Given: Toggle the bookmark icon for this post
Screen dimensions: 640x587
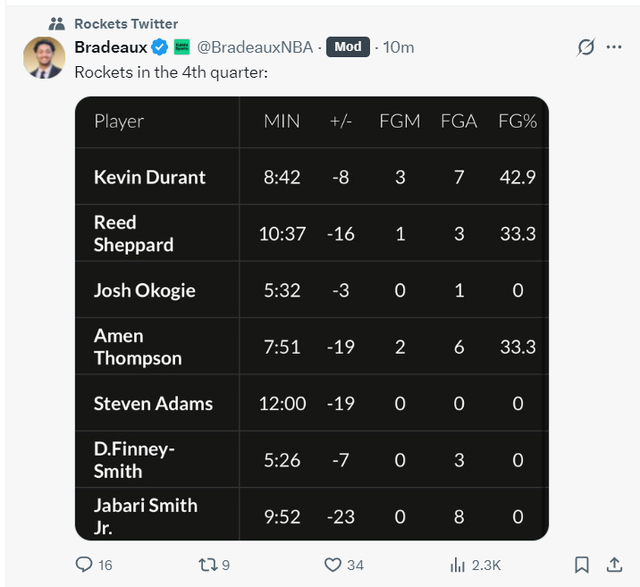Looking at the screenshot, I should [x=582, y=565].
